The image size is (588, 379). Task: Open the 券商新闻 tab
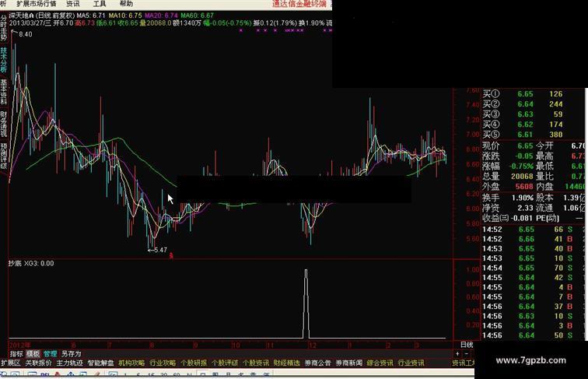(x=348, y=363)
